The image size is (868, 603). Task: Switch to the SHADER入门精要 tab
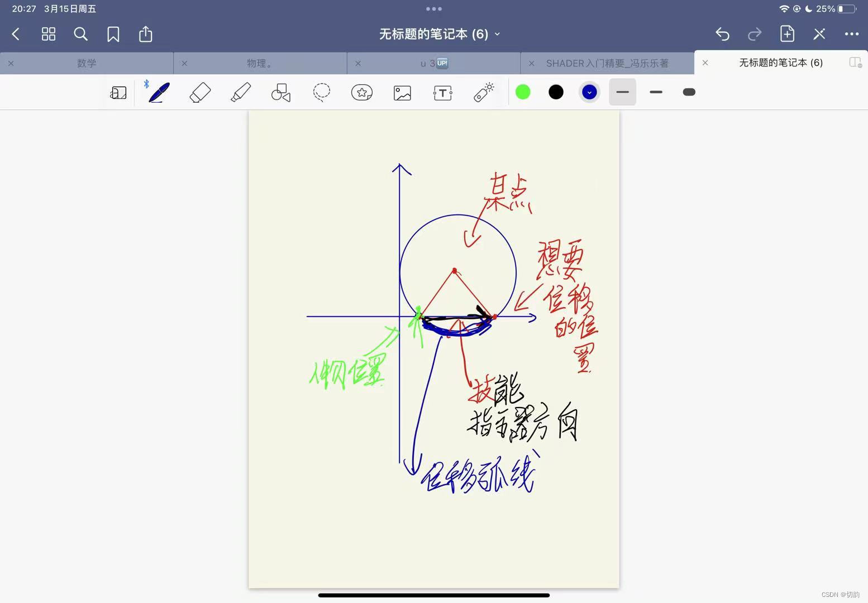[607, 63]
